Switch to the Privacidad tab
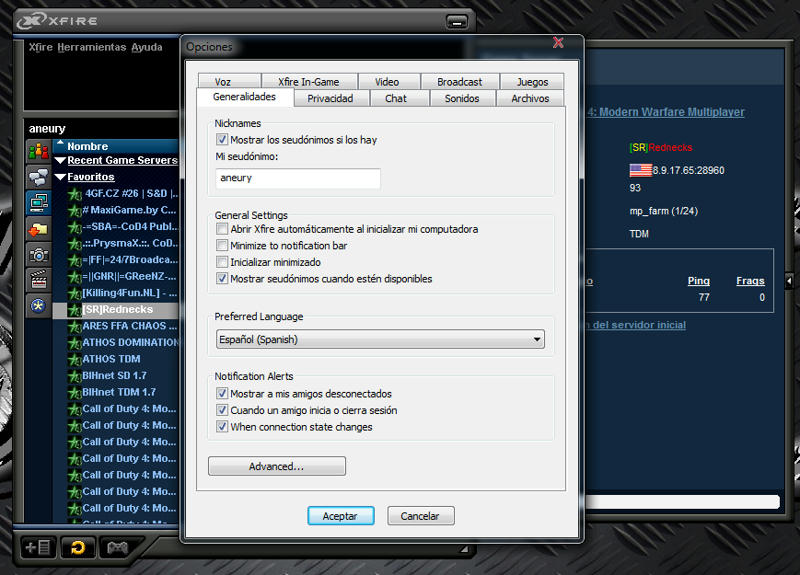This screenshot has width=800, height=575. click(x=330, y=98)
